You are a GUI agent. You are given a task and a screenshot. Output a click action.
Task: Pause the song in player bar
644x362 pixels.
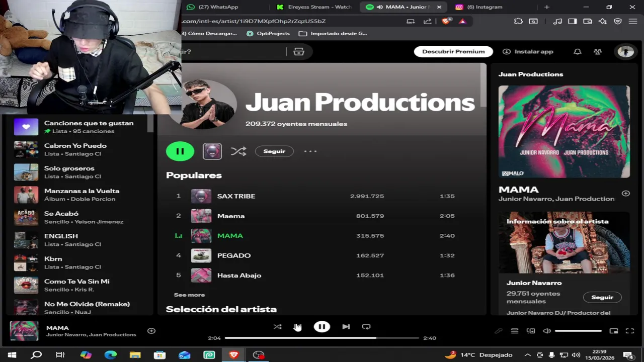(322, 327)
